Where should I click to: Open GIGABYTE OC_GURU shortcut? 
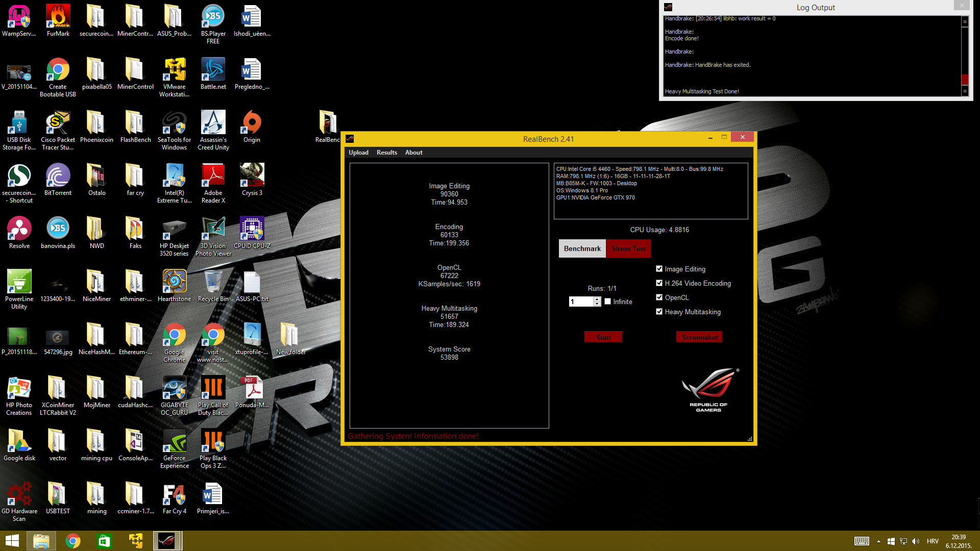click(x=174, y=395)
